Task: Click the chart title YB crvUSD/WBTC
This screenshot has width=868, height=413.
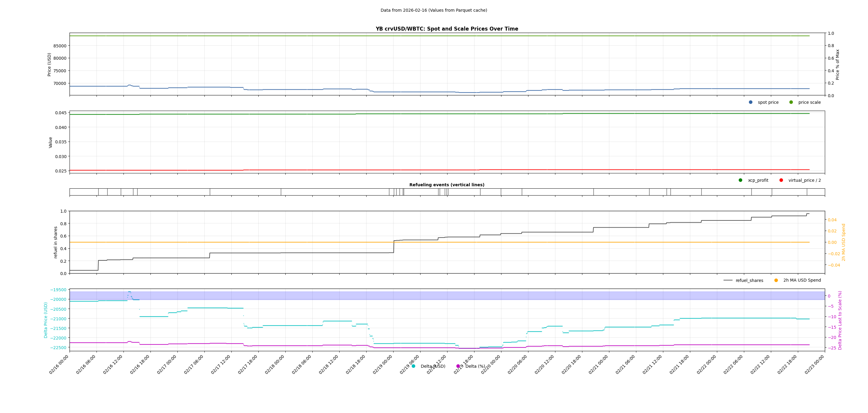Action: [x=447, y=29]
